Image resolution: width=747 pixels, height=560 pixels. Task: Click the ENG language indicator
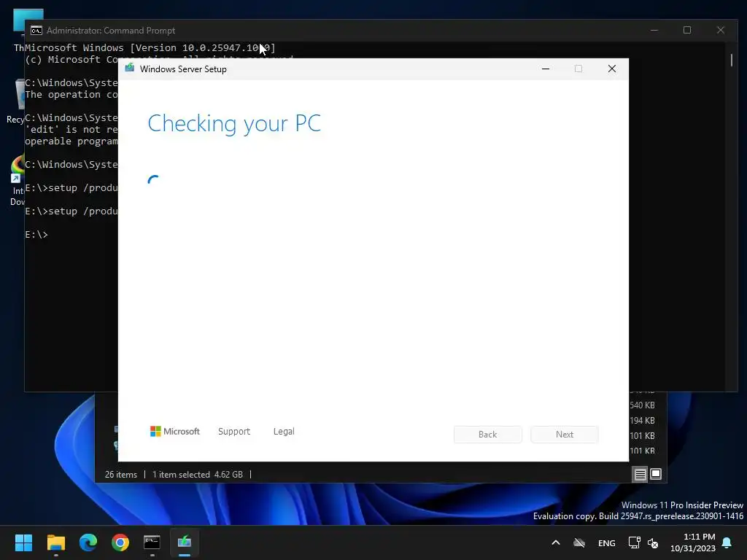click(x=606, y=542)
